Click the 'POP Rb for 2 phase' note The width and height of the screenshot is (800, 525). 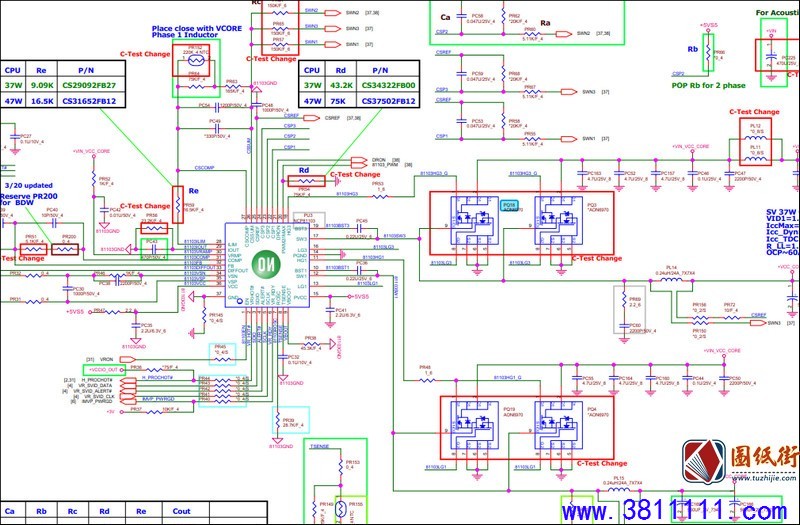708,85
